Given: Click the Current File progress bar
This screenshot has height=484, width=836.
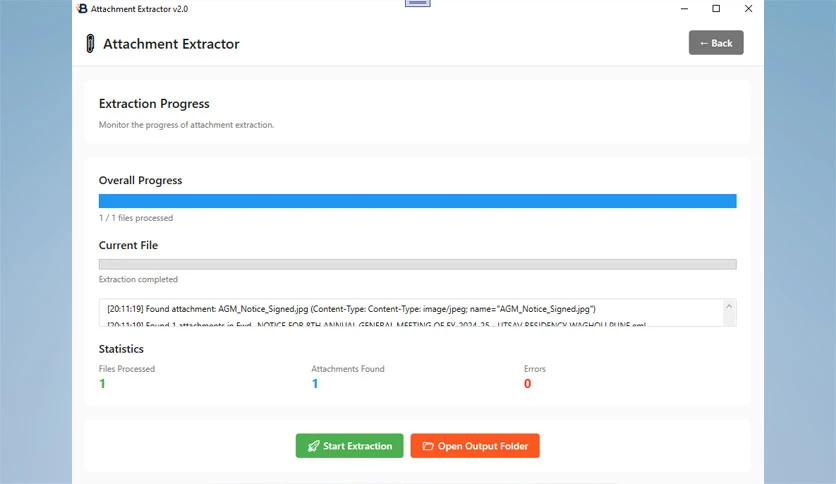Looking at the screenshot, I should pyautogui.click(x=417, y=264).
